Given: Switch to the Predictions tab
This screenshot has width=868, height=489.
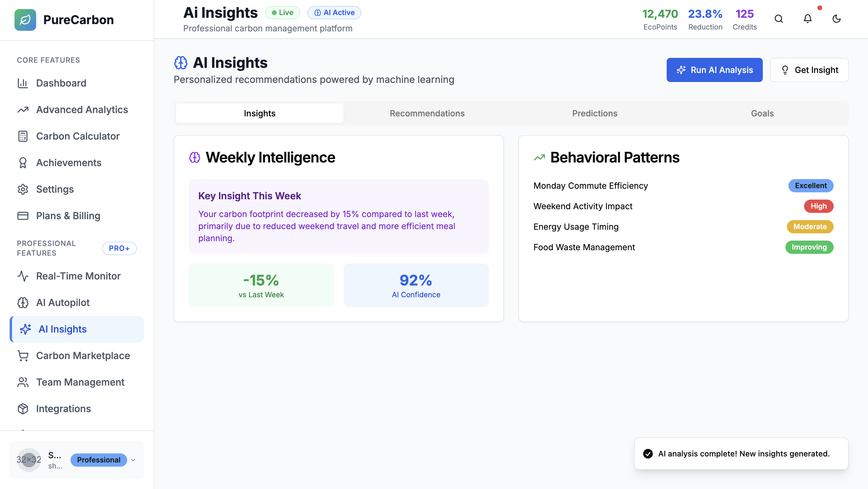Looking at the screenshot, I should (594, 114).
